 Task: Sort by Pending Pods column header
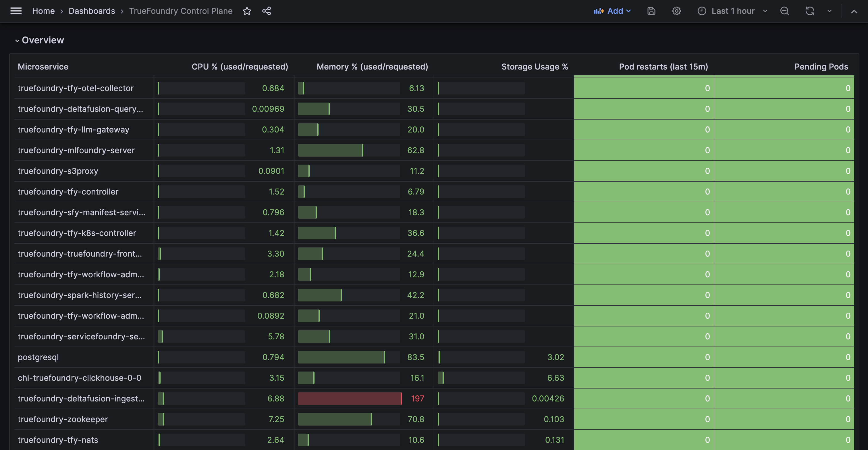click(x=821, y=67)
